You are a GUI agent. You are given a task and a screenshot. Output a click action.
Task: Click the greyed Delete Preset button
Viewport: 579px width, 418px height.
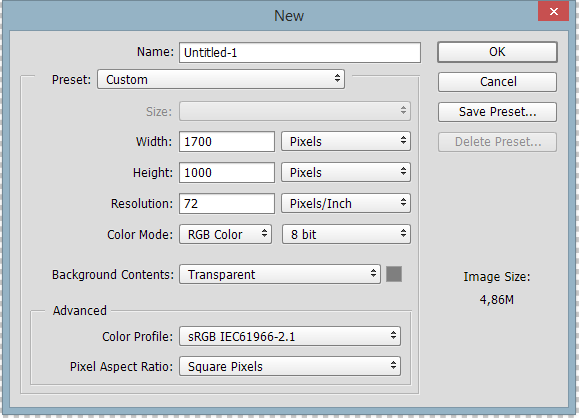click(497, 142)
